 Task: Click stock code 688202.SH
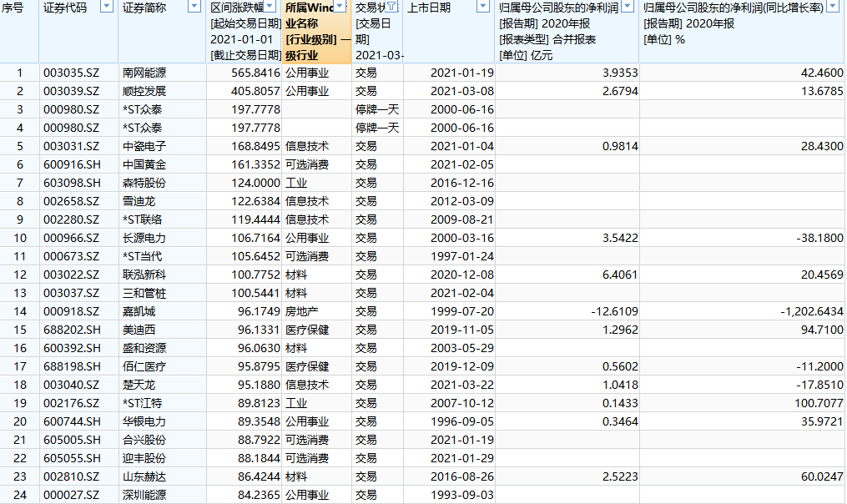(x=72, y=330)
